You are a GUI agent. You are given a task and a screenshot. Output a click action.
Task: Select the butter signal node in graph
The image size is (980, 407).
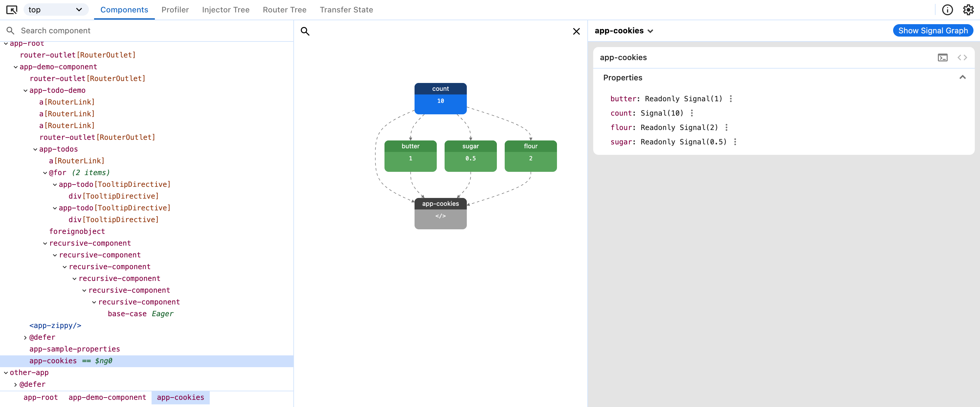411,156
